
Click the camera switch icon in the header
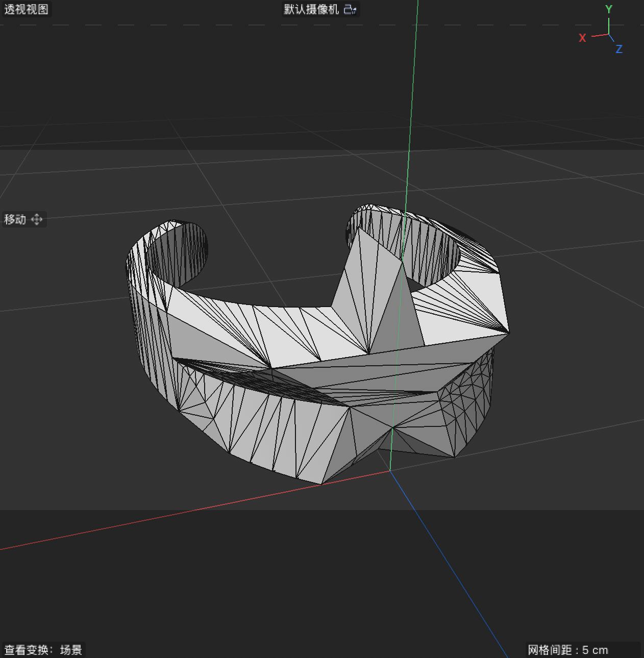click(351, 9)
